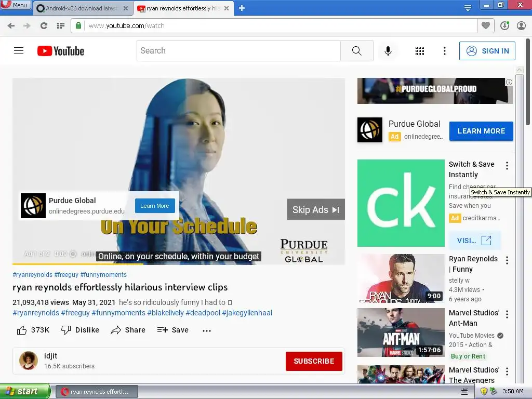
Task: Save video to a playlist
Action: [172, 330]
